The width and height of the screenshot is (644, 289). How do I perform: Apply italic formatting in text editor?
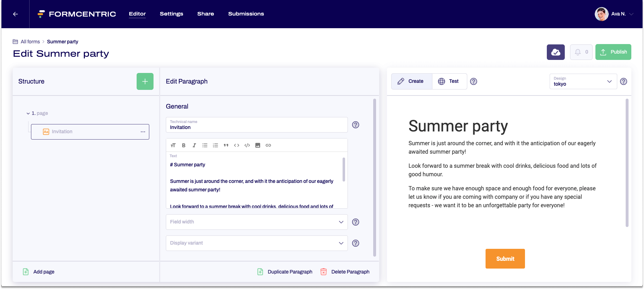[194, 145]
